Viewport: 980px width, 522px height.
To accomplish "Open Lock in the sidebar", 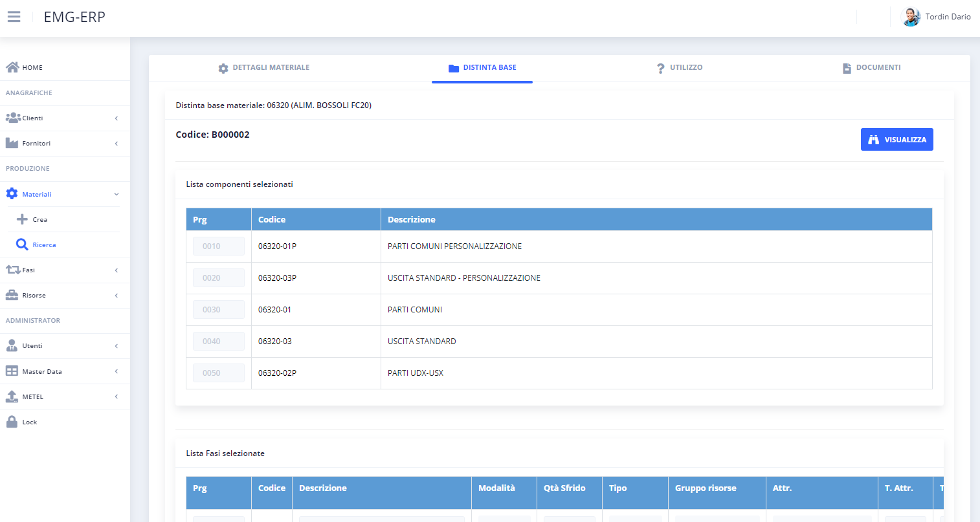I will pyautogui.click(x=30, y=422).
